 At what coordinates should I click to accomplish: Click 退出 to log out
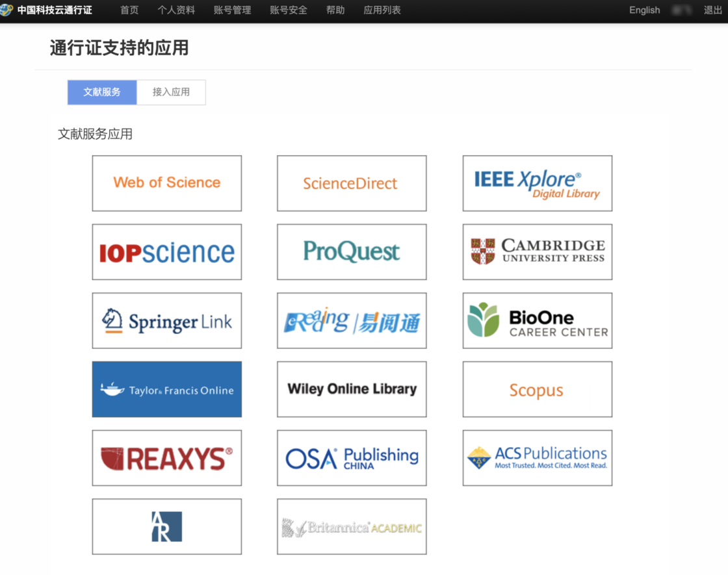click(x=712, y=10)
